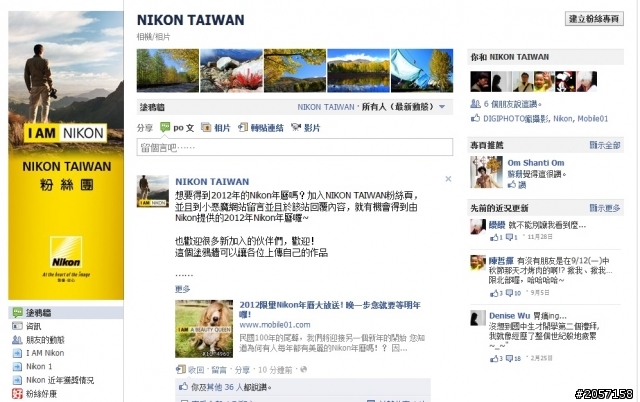640x402 pixels.
Task: Select the 轉貼連結 link share icon
Action: [243, 128]
